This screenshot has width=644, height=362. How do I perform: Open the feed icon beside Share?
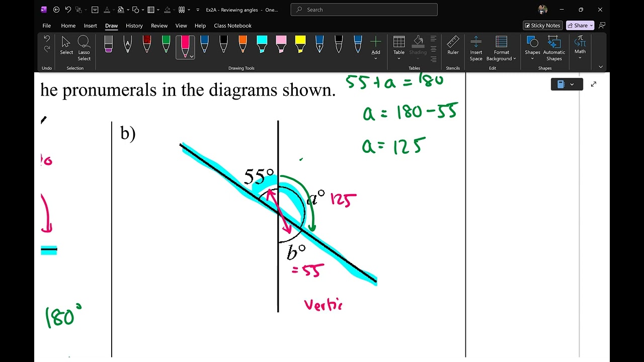coord(602,25)
